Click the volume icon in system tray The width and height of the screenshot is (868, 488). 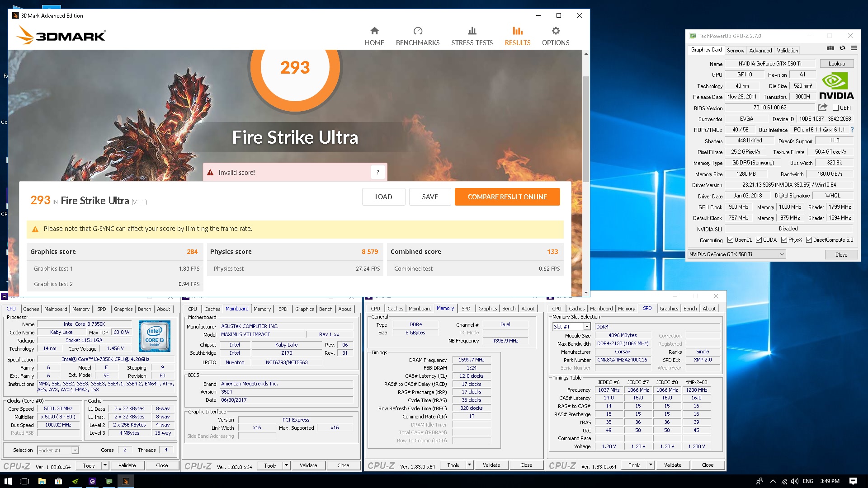click(x=794, y=481)
